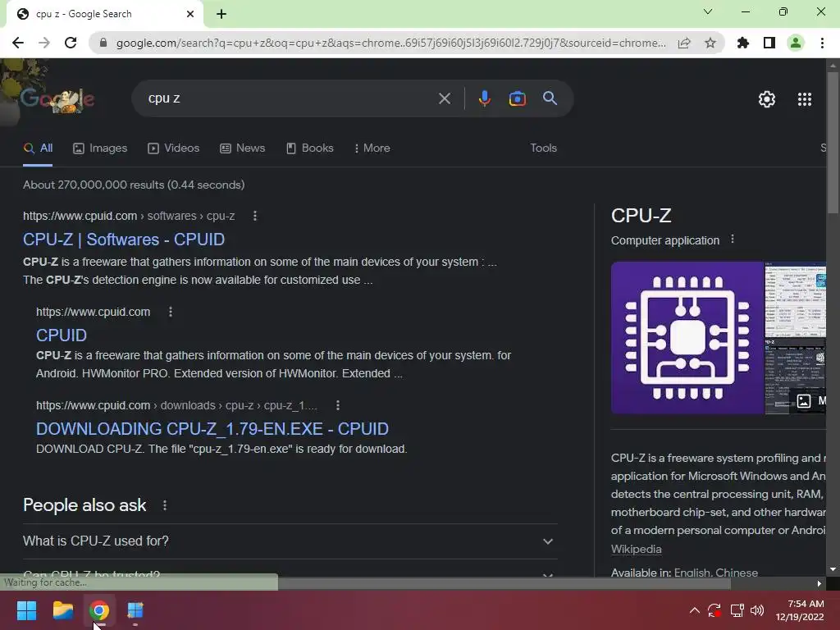Open options for the downloads cpu-z result
This screenshot has width=840, height=630.
tap(337, 405)
